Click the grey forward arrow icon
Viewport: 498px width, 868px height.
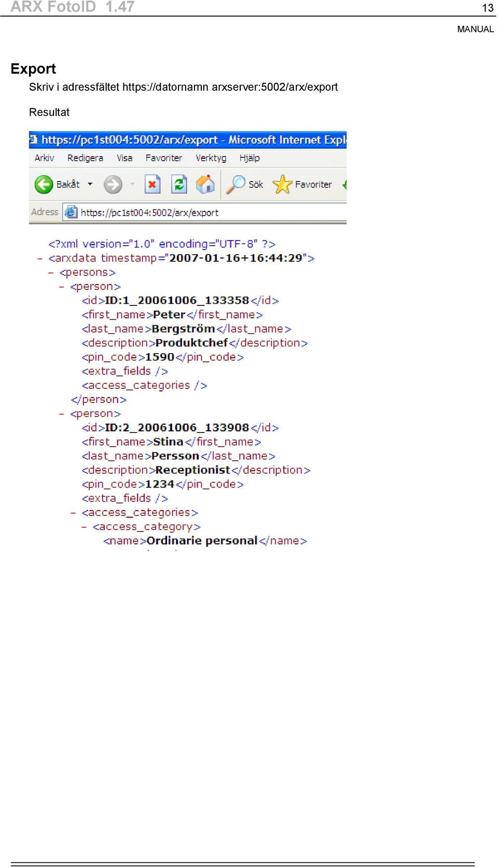(113, 184)
